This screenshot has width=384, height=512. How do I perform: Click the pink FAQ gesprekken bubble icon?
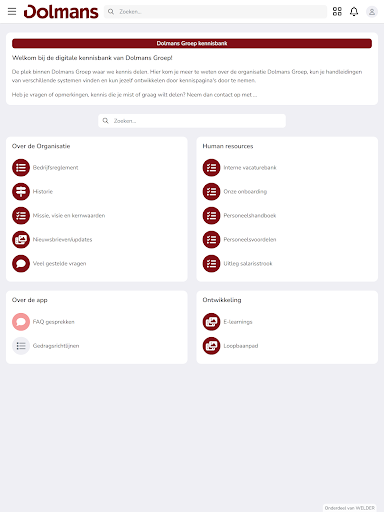[21, 322]
